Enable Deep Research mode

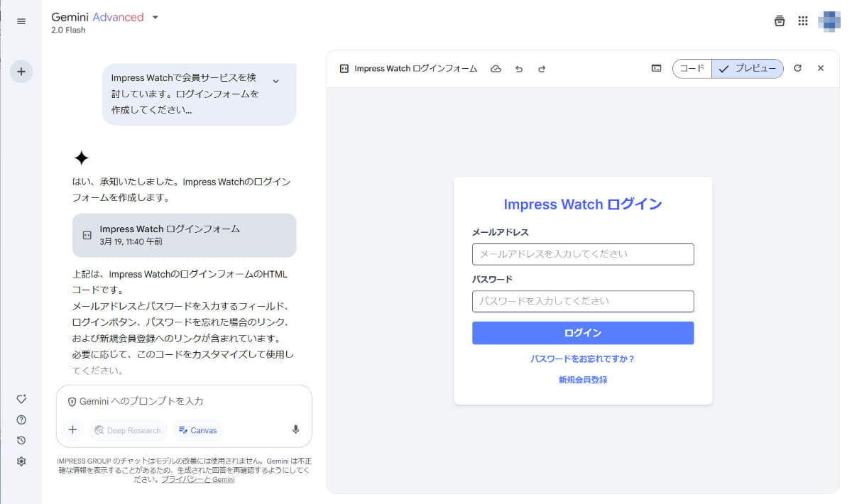coord(128,429)
